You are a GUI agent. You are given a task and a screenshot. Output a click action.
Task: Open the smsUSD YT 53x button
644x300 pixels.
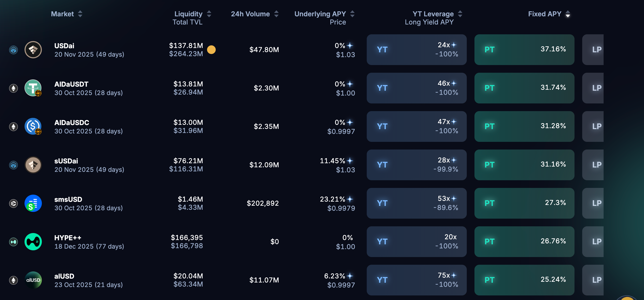[416, 203]
